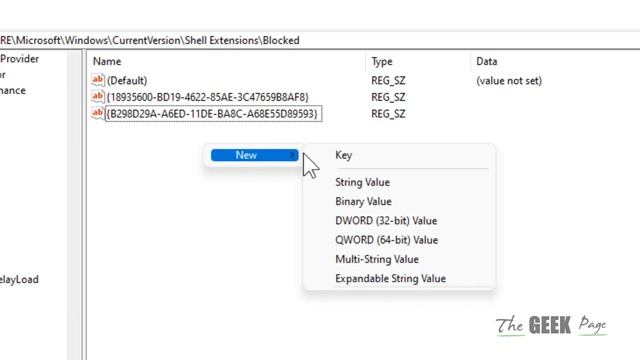
Task: Click the tree pane vertical scrollbar
Action: point(75,204)
